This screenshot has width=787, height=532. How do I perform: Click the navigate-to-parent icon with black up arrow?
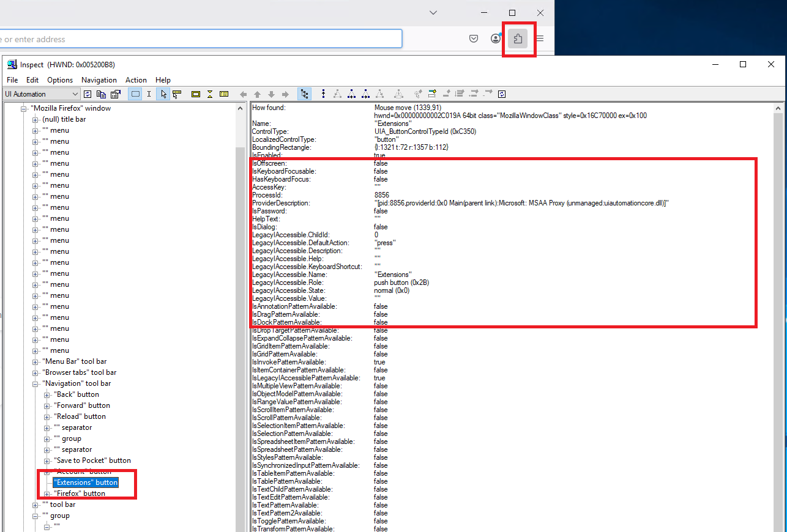tap(323, 94)
